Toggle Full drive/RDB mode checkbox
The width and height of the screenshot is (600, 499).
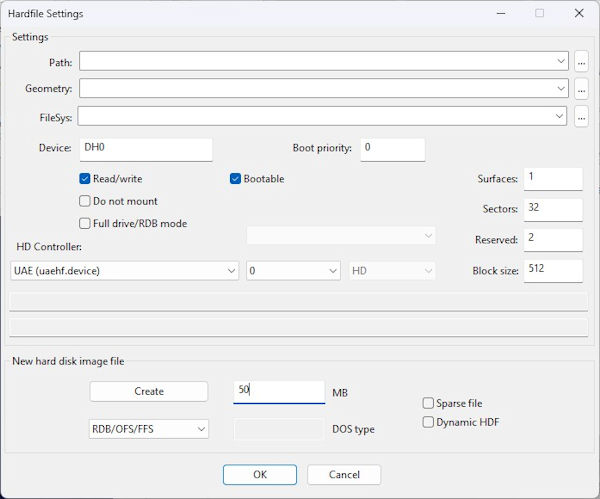click(85, 223)
